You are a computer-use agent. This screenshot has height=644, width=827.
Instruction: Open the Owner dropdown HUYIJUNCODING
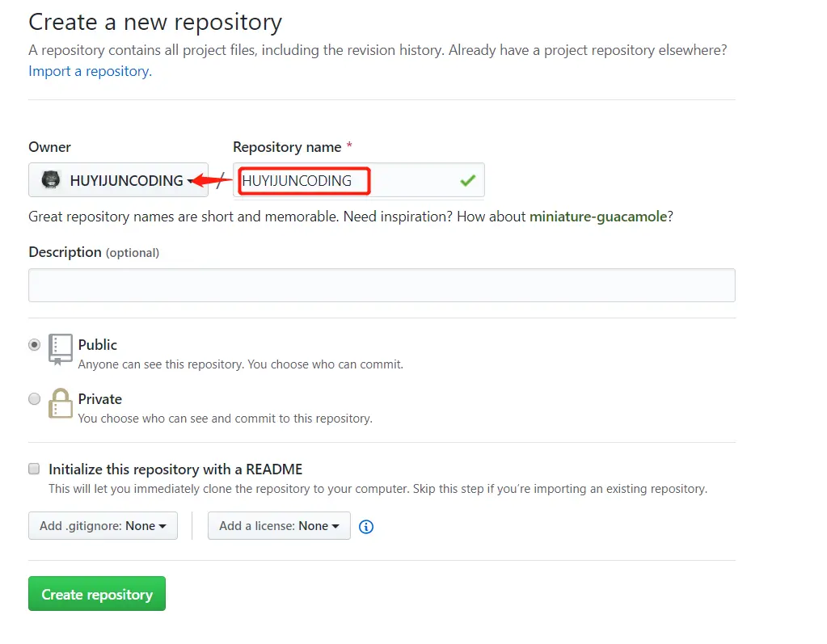118,180
